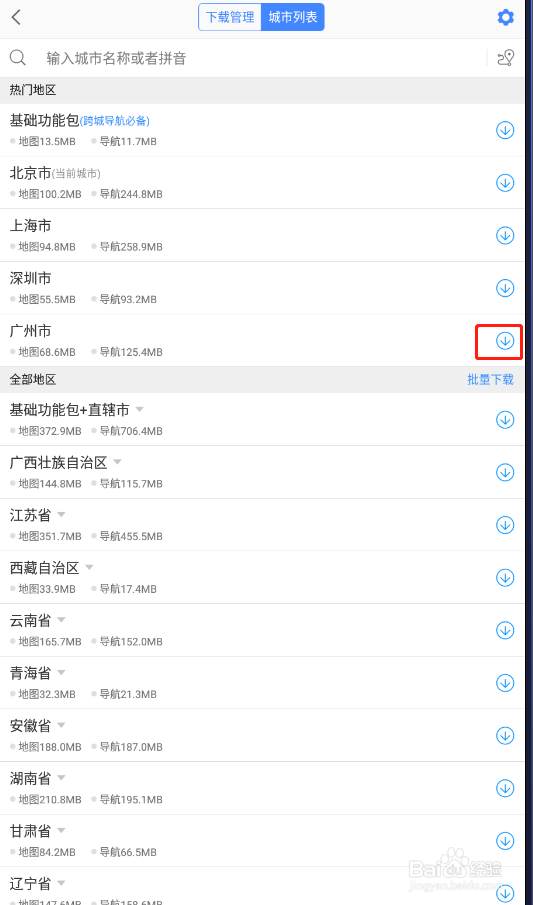
Task: Expand the 西藏自治区 city list
Action: click(89, 567)
